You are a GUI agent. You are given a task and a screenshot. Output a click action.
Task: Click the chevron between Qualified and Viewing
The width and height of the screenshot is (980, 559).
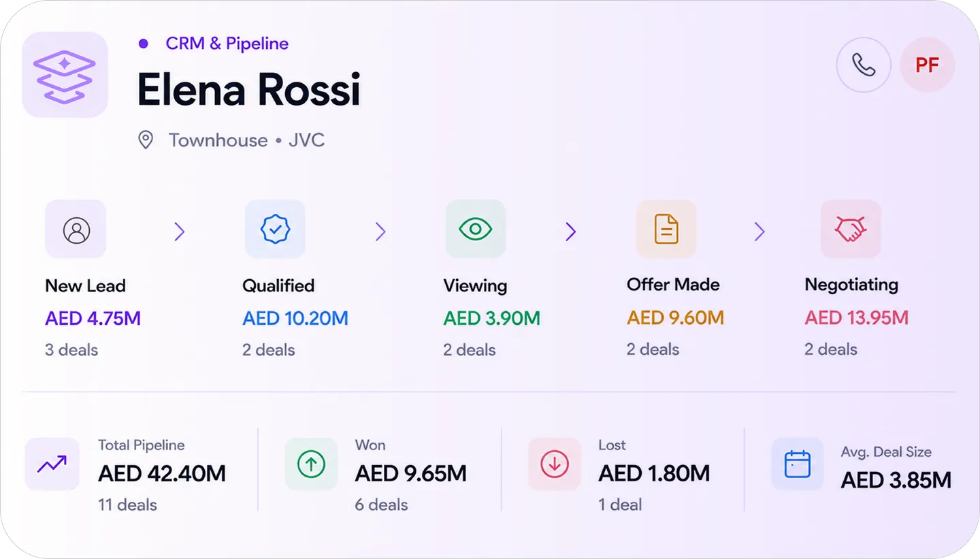pyautogui.click(x=380, y=232)
